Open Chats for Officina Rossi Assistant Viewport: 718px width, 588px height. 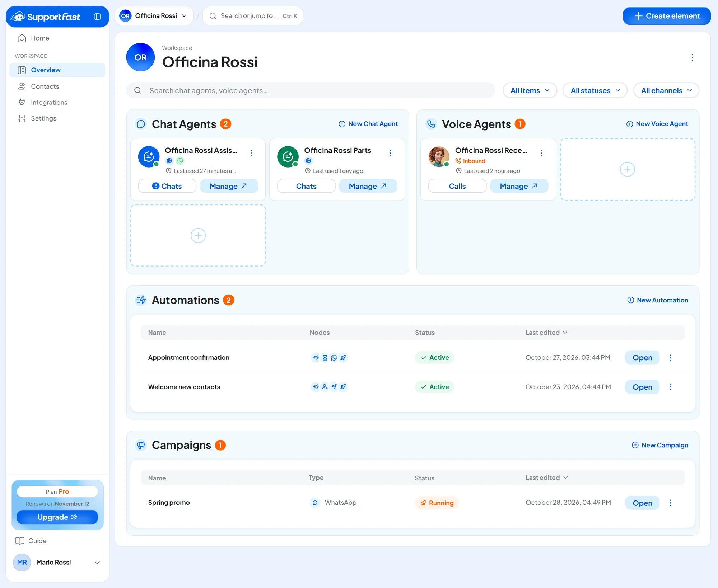pyautogui.click(x=167, y=186)
